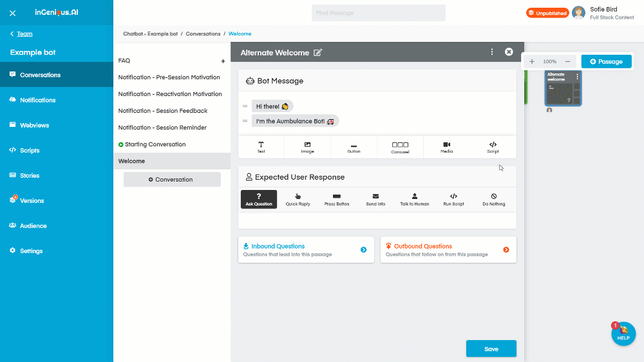Click the 'Hi there!' message bubble

click(x=272, y=106)
